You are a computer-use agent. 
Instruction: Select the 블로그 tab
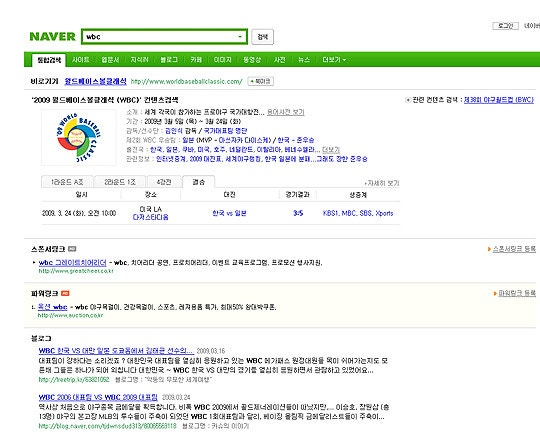click(x=169, y=60)
